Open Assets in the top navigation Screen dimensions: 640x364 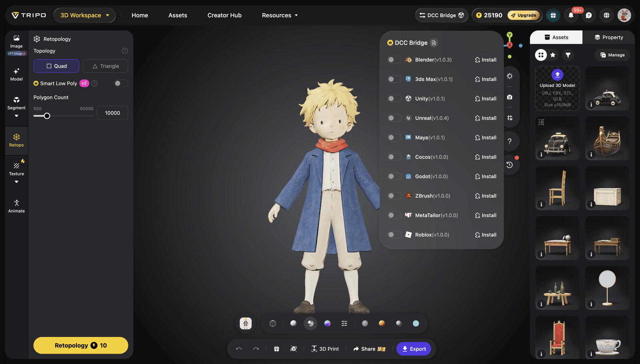[x=178, y=15]
